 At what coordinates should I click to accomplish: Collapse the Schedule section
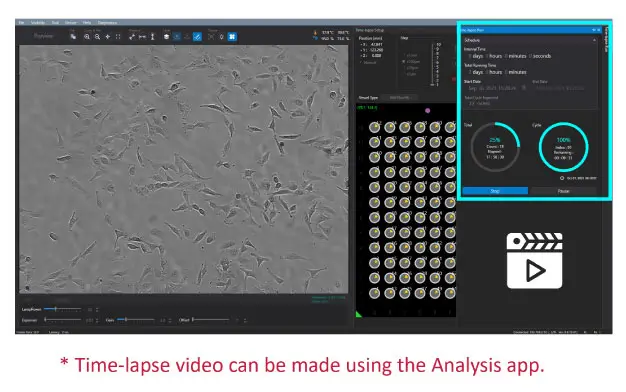[x=594, y=40]
